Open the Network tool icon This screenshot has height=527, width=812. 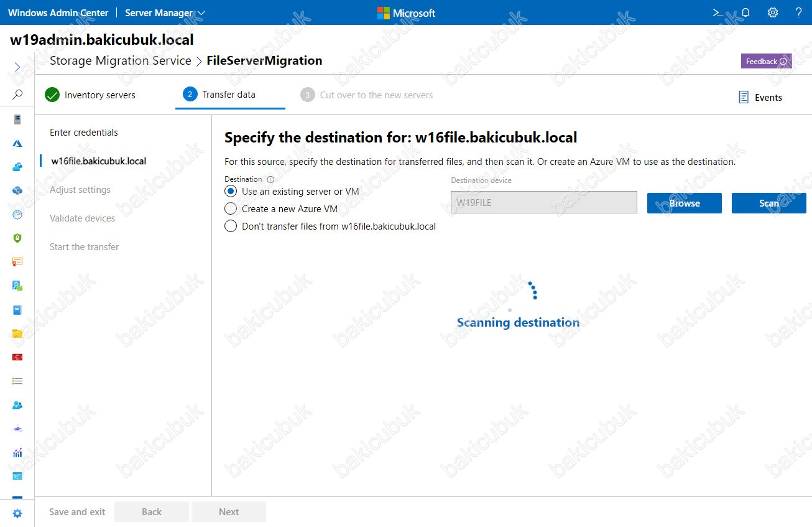point(17,429)
